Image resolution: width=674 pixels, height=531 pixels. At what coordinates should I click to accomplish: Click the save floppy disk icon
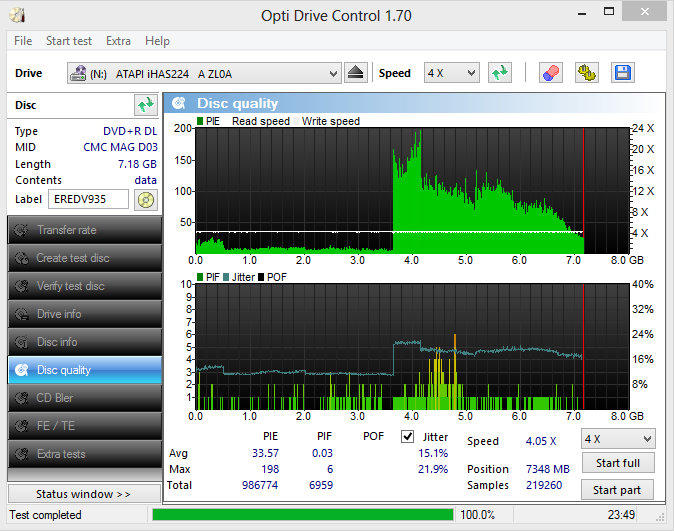tap(622, 73)
